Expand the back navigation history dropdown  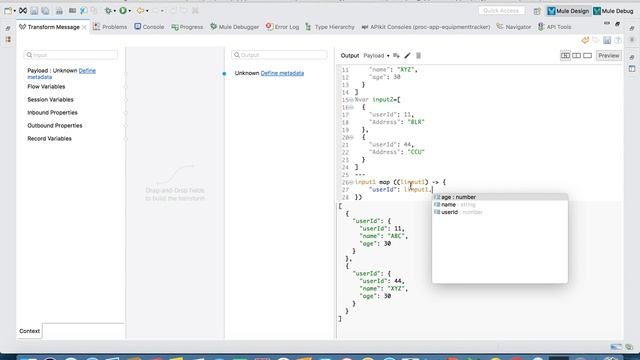coord(147,11)
